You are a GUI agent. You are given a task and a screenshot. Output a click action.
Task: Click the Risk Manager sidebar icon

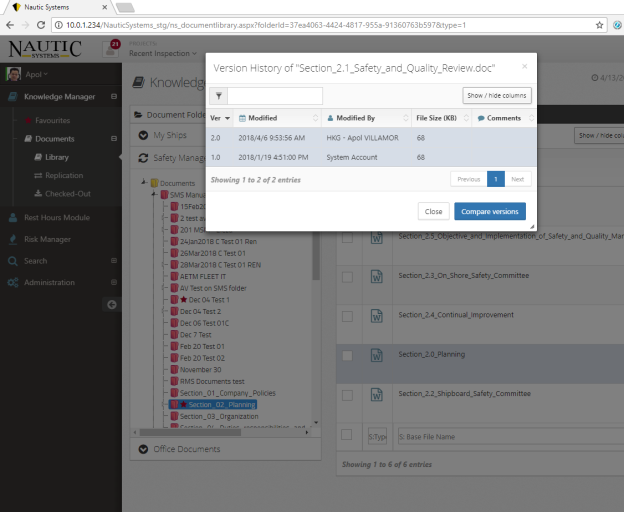coord(13,239)
